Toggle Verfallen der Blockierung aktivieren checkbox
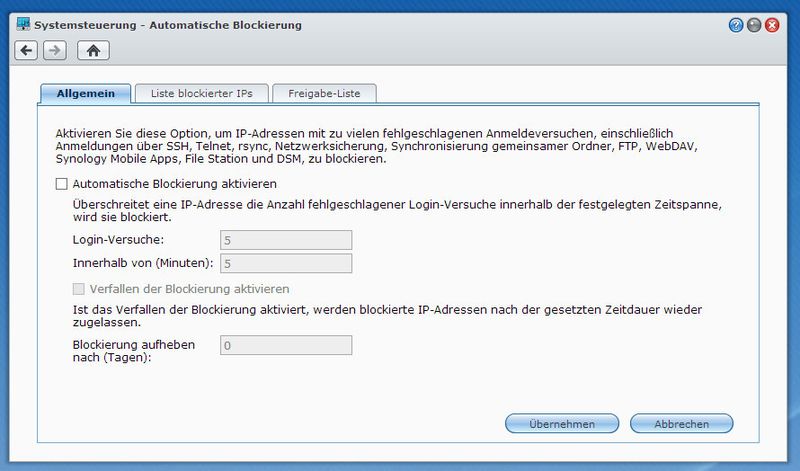800x471 pixels. [x=79, y=289]
